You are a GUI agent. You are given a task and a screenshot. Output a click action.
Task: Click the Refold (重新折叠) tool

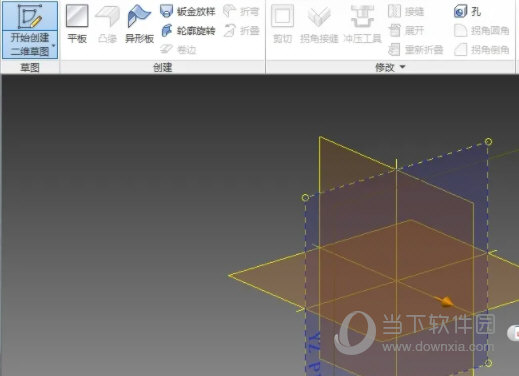[416, 50]
